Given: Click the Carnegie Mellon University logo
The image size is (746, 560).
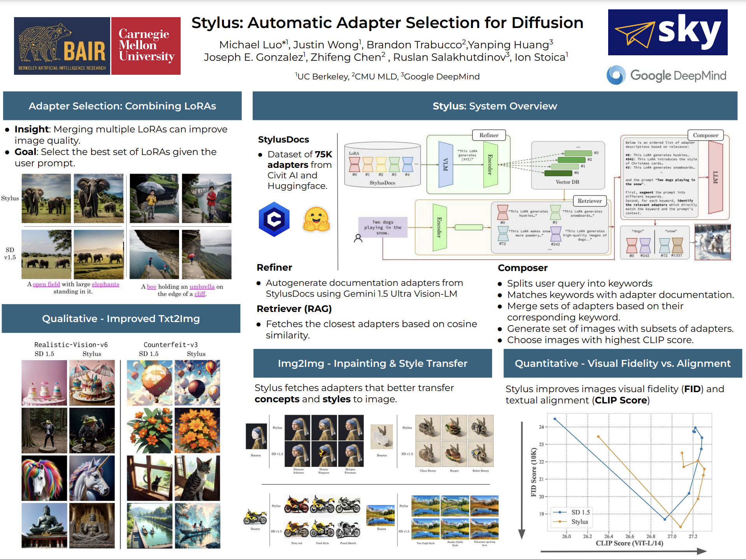Looking at the screenshot, I should tap(146, 46).
